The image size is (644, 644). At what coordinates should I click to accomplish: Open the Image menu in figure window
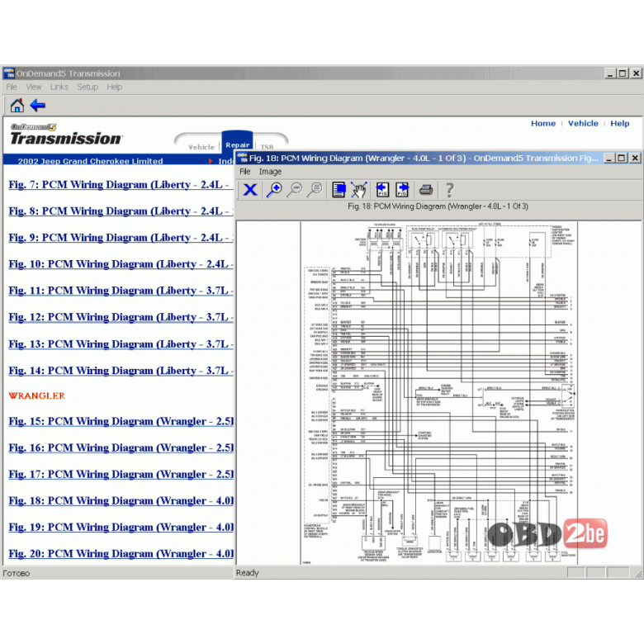tap(270, 171)
